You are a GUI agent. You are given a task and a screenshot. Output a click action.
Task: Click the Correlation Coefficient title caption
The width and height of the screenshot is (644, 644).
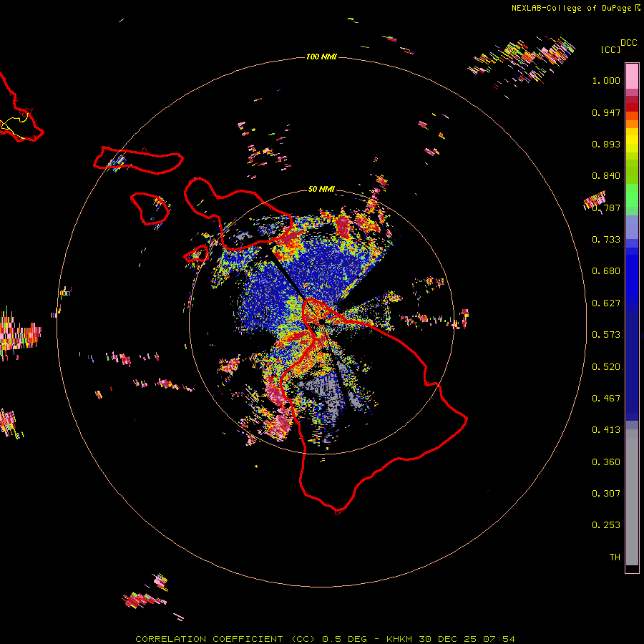click(325, 639)
